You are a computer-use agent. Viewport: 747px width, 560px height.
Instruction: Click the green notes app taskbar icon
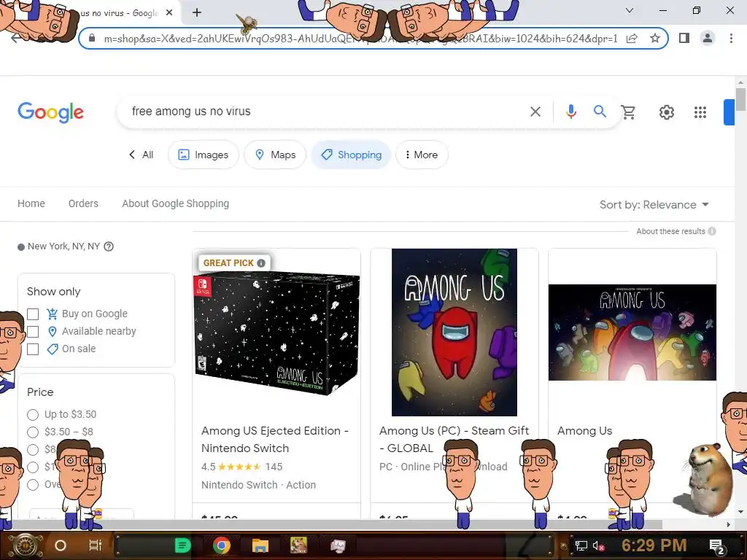(x=182, y=545)
